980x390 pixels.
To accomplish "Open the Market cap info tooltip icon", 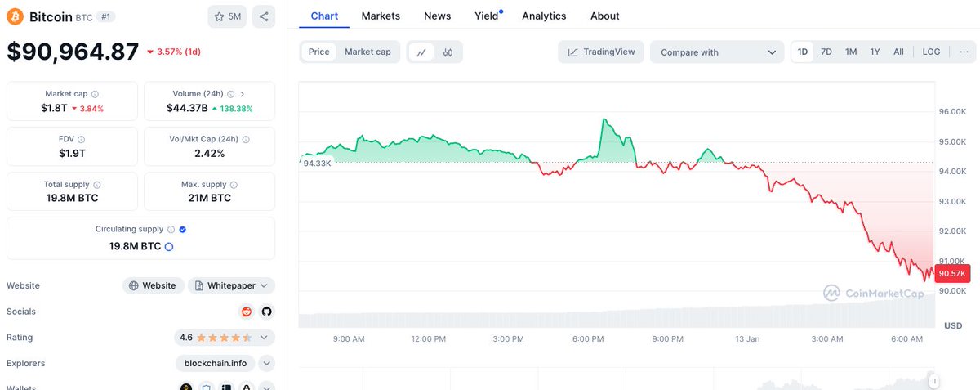I will pos(96,94).
